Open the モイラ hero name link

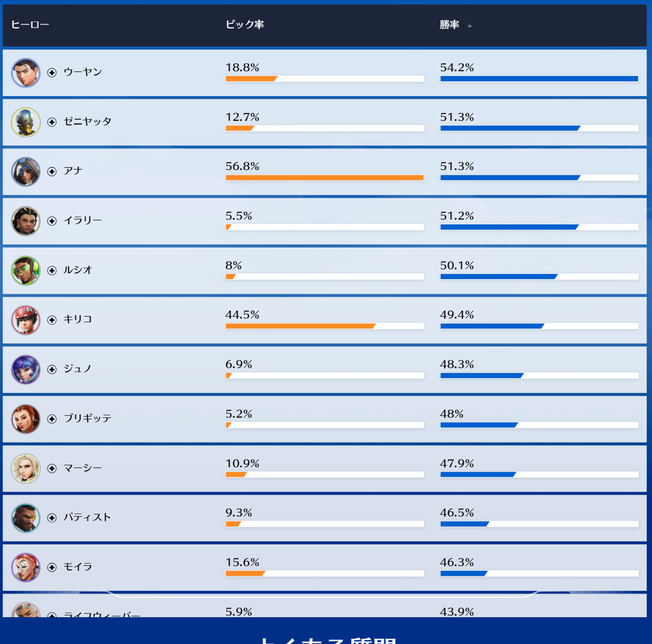[78, 567]
